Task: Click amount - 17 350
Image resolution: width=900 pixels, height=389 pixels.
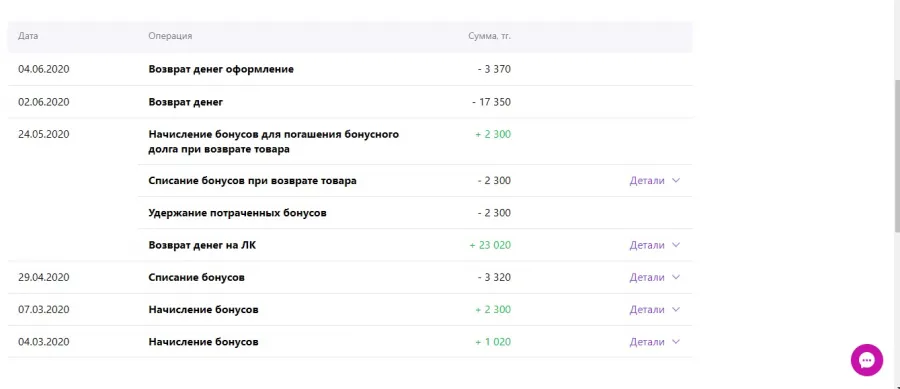Action: [491, 102]
